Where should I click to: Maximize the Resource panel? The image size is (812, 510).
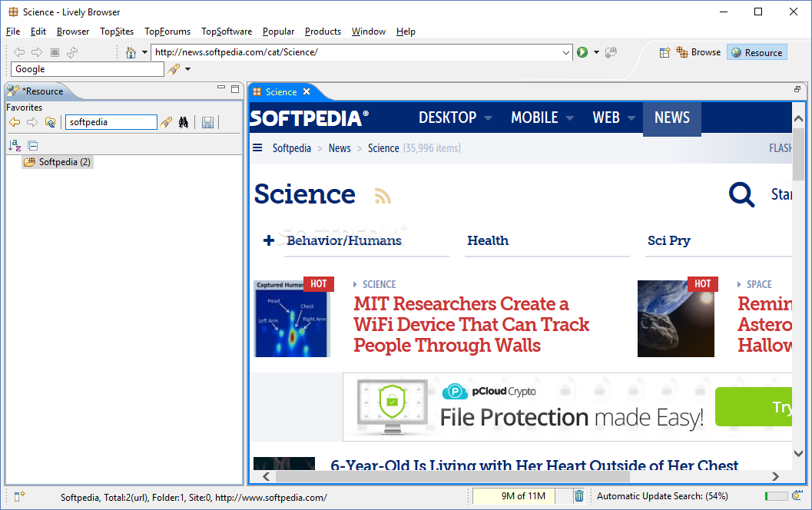point(235,88)
